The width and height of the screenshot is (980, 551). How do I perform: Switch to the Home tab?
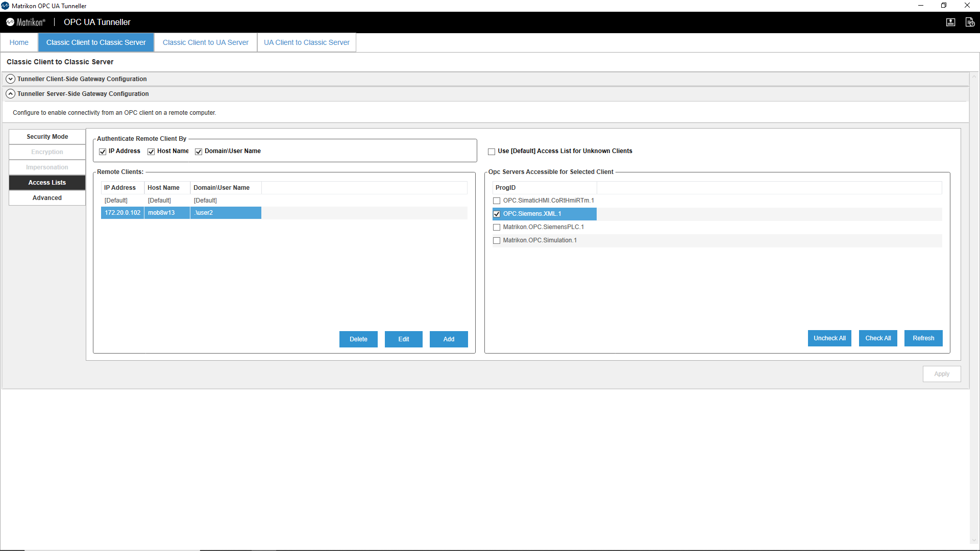[19, 42]
